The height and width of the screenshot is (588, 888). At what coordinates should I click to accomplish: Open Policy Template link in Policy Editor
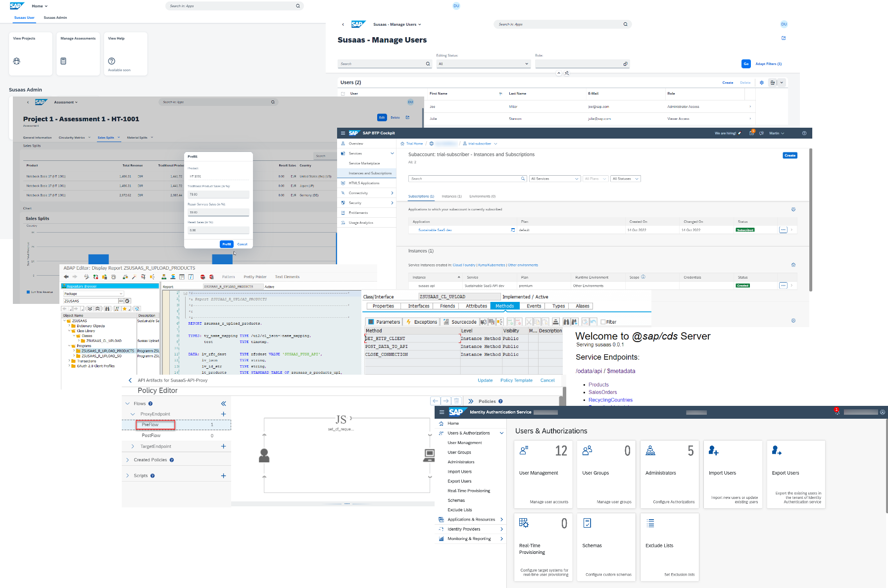point(516,381)
